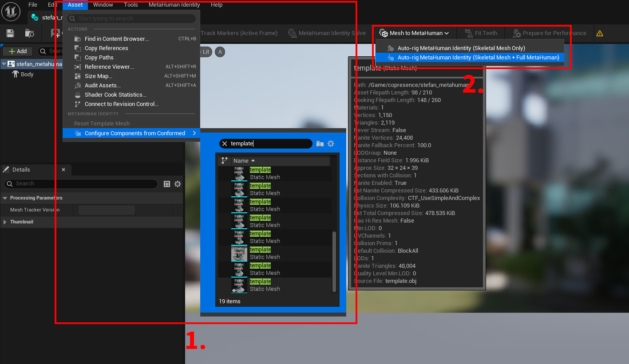Choose Auto-rig Skeletal Mesh + Full MetaHuman
The width and height of the screenshot is (629, 364).
(x=470, y=58)
